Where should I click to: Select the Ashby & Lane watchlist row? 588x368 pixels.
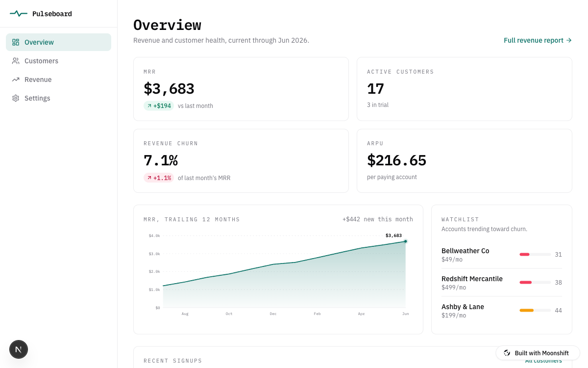tap(502, 311)
